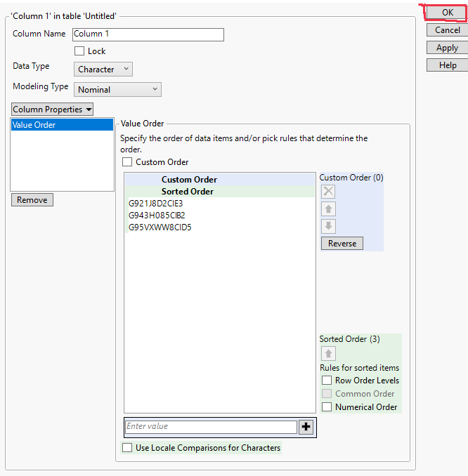Click the plus icon to add value
Viewport: 468px width, 476px height.
point(306,427)
